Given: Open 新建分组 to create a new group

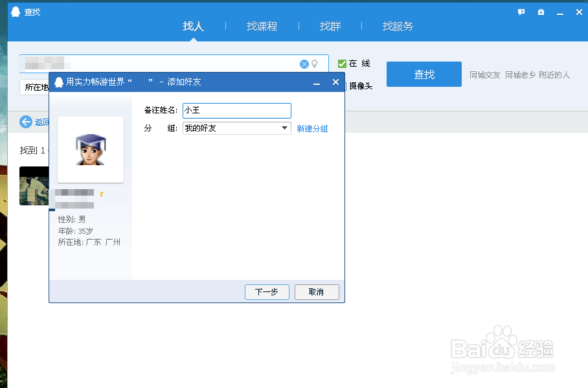Looking at the screenshot, I should tap(313, 128).
